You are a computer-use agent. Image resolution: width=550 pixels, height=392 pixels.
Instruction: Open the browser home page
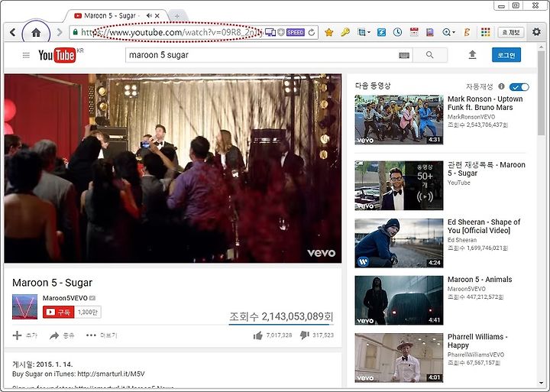(36, 33)
